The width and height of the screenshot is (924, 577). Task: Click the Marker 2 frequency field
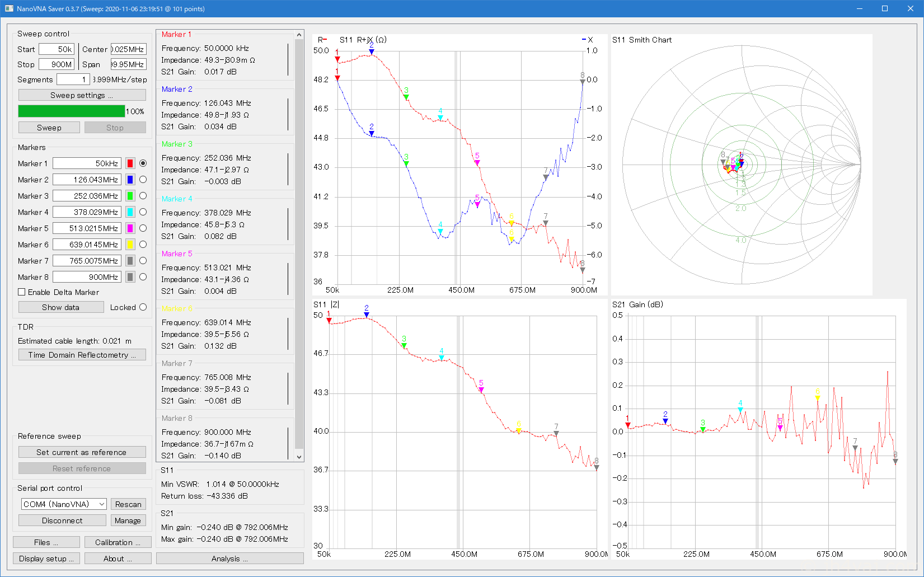pos(87,180)
